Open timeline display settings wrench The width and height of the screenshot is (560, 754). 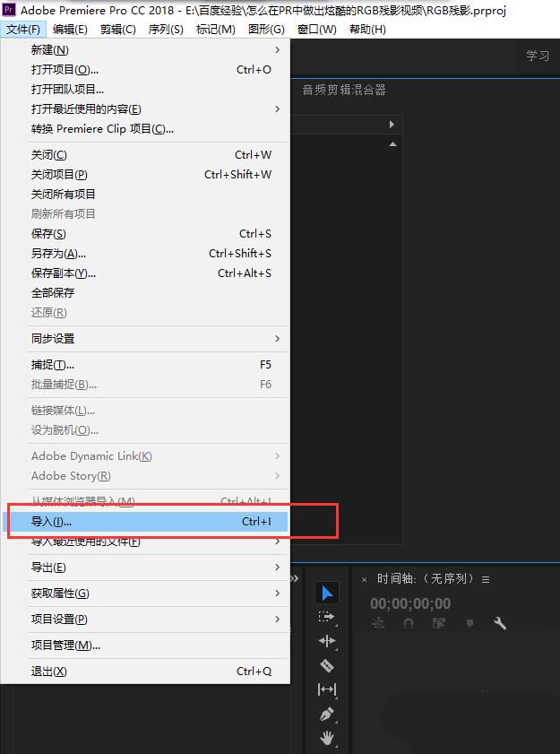pyautogui.click(x=500, y=624)
